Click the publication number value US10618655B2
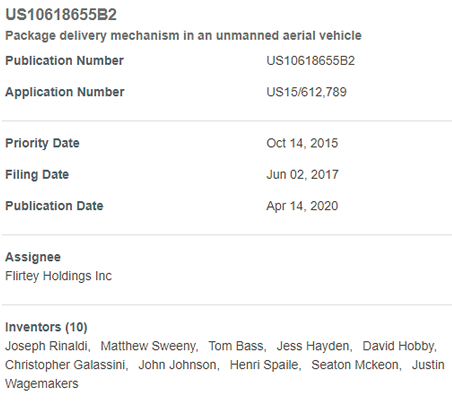The height and width of the screenshot is (401, 452). (x=310, y=61)
